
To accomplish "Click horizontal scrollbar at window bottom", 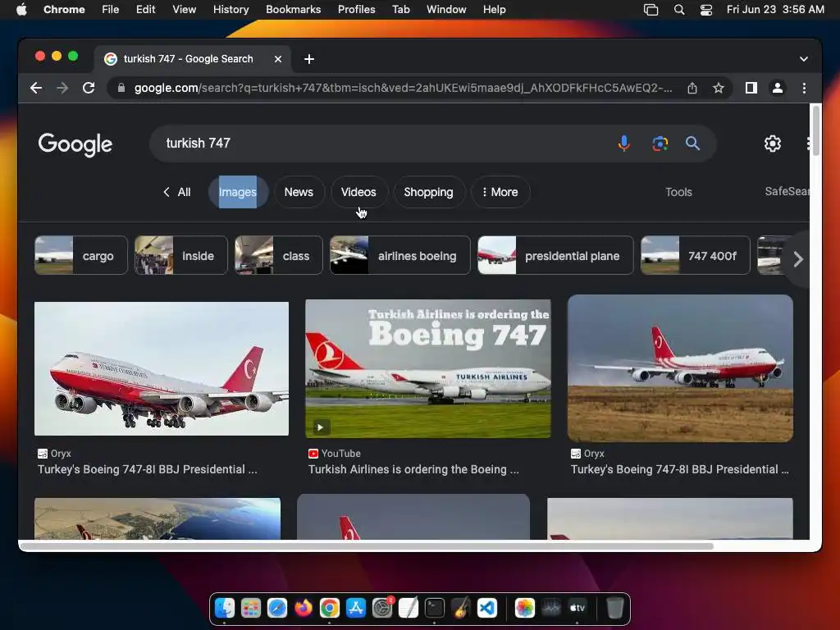I will point(367,546).
